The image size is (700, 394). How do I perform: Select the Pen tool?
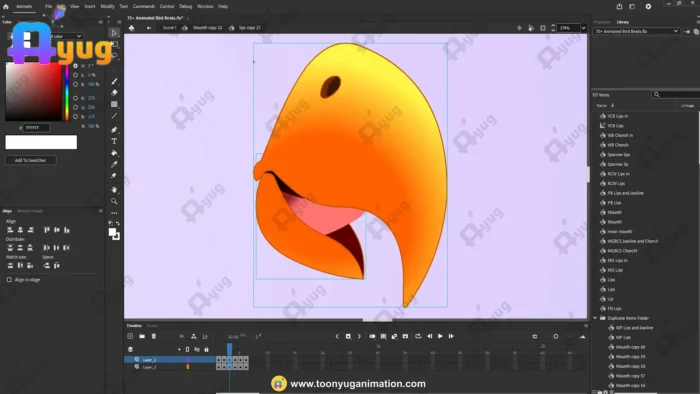[114, 130]
